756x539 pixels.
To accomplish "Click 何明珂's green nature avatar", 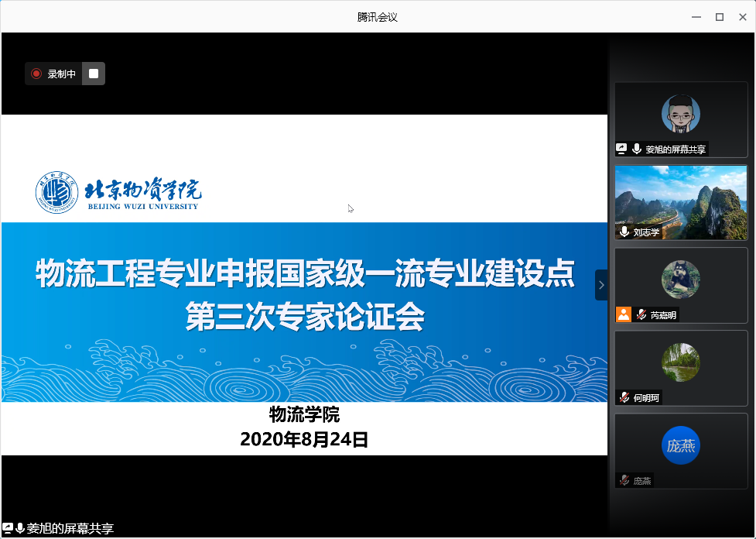I will tap(680, 362).
